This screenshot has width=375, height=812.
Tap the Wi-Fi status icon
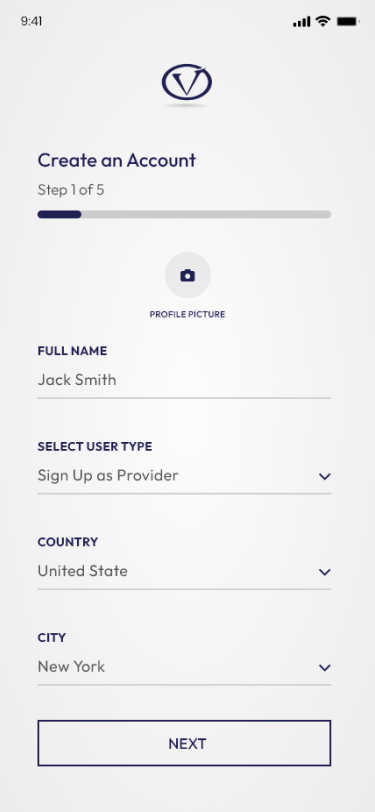[323, 21]
